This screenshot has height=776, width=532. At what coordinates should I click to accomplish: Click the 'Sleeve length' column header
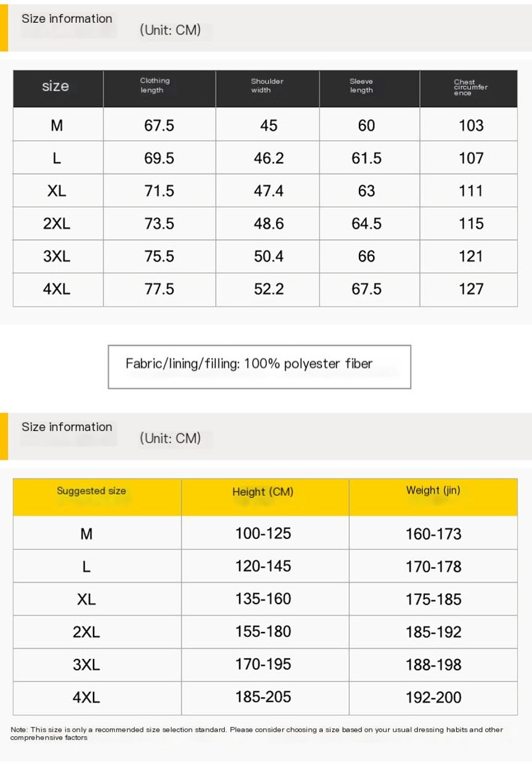pos(361,86)
